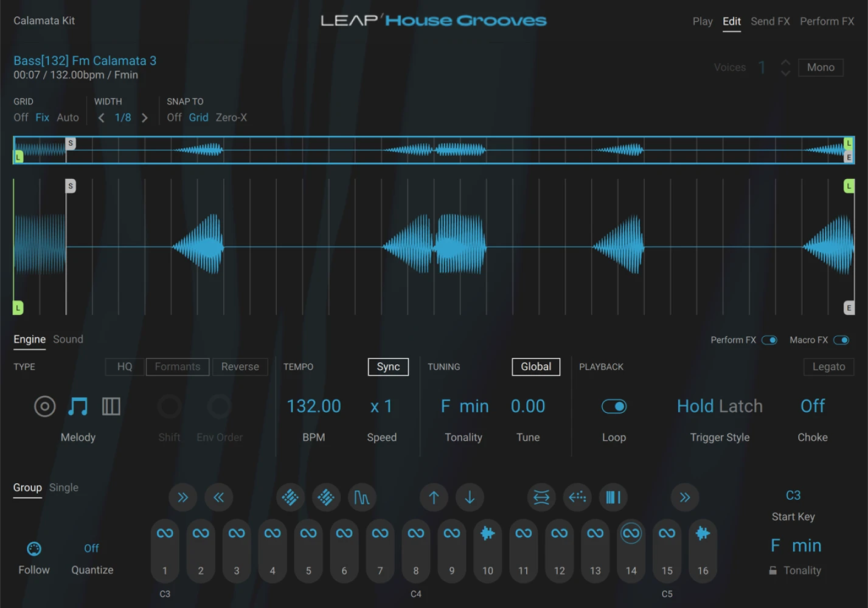Select the Melody type icon
This screenshot has height=608, width=868.
(x=78, y=406)
